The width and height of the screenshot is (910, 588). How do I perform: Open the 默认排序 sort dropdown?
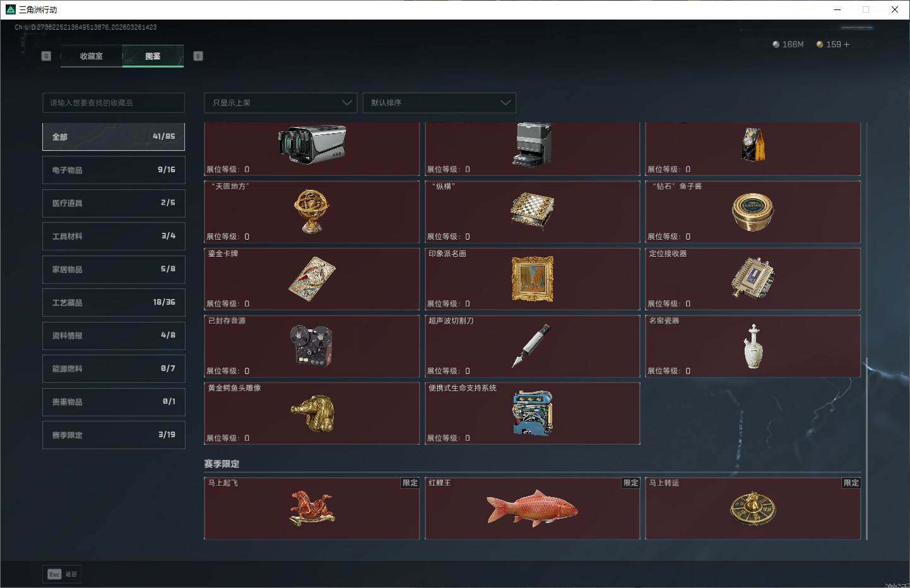[x=439, y=103]
